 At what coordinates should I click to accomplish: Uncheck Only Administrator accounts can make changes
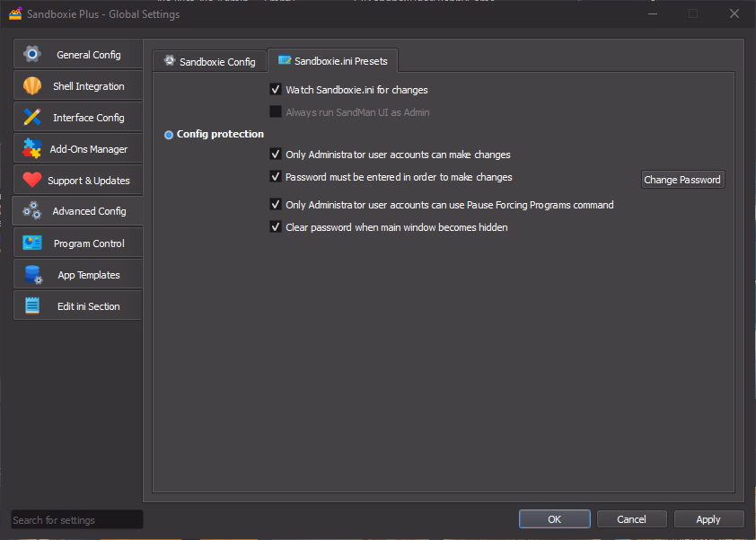point(277,155)
